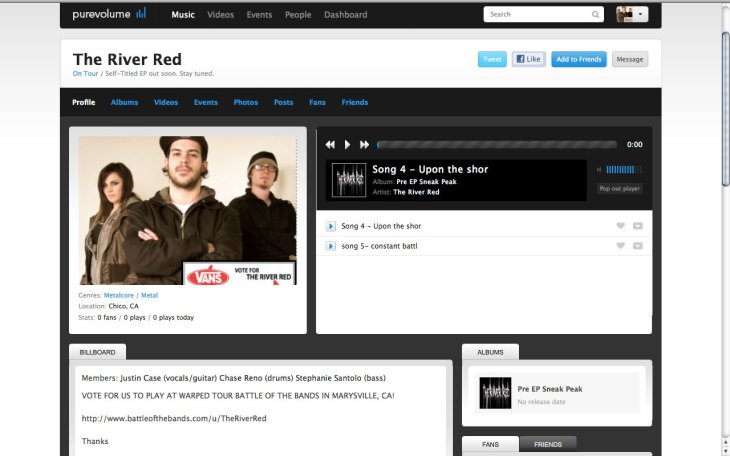Click the band photo
The width and height of the screenshot is (730, 456).
tap(188, 210)
